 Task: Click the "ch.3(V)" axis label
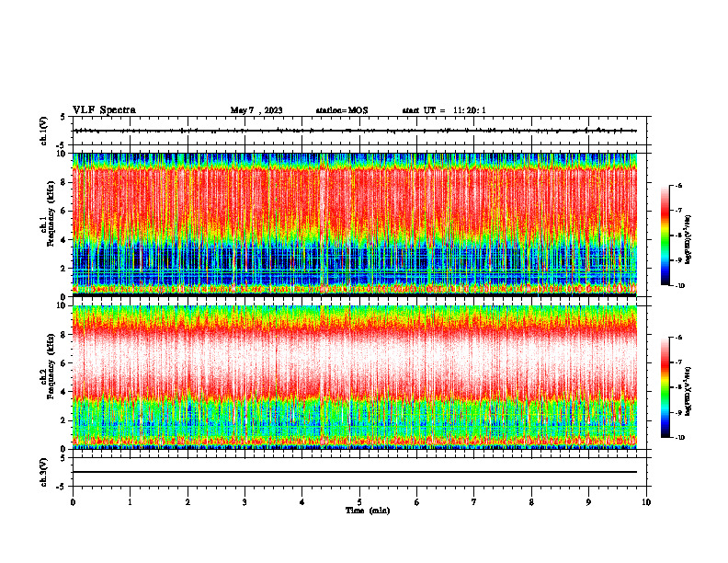[x=44, y=473]
